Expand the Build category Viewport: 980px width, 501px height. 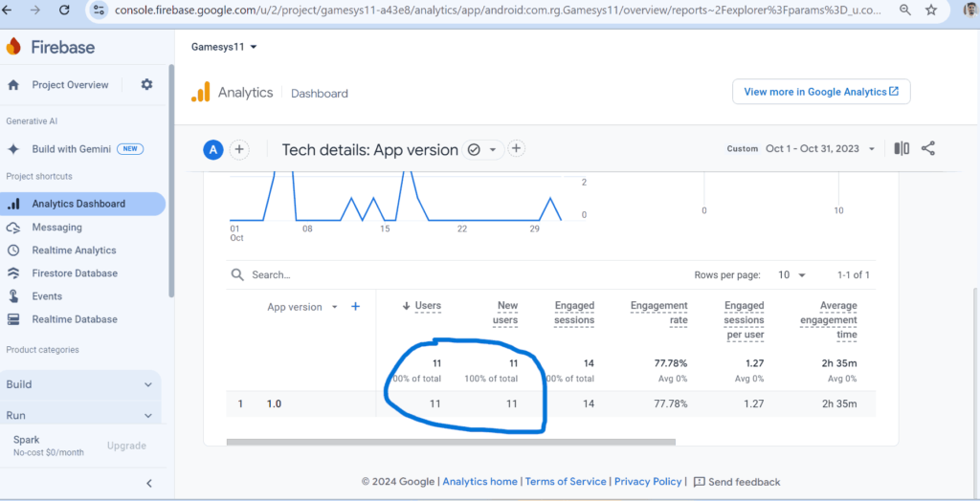click(80, 384)
